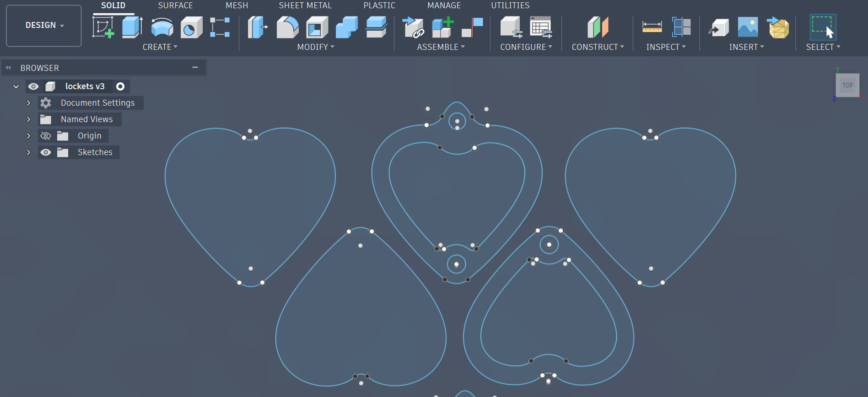Click the Offset Plane construct icon
The image size is (868, 397).
[598, 27]
